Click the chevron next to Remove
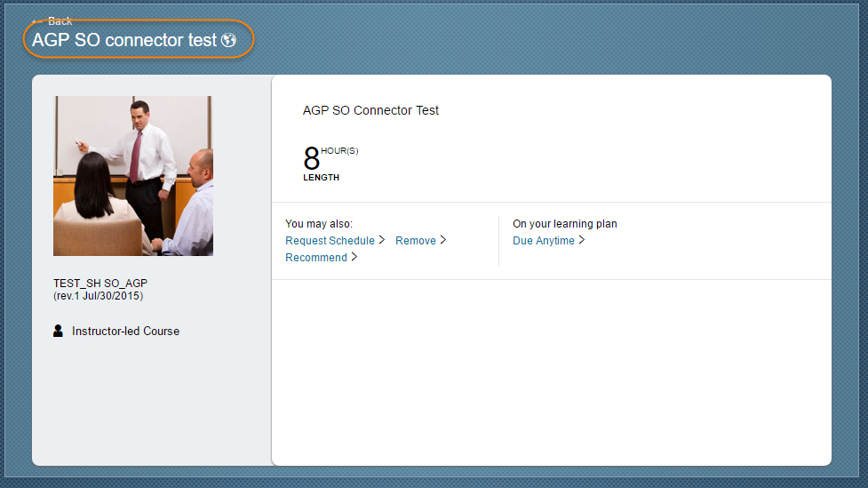Image resolution: width=868 pixels, height=488 pixels. click(x=442, y=240)
